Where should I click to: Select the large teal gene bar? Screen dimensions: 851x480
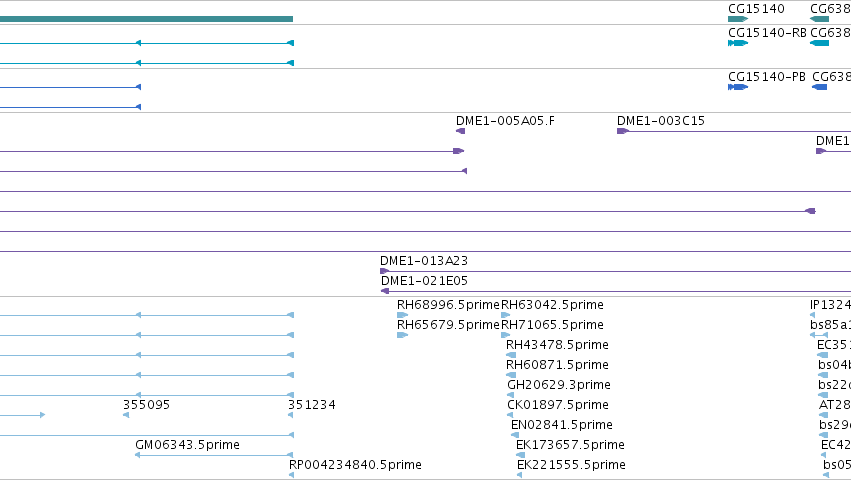[147, 19]
